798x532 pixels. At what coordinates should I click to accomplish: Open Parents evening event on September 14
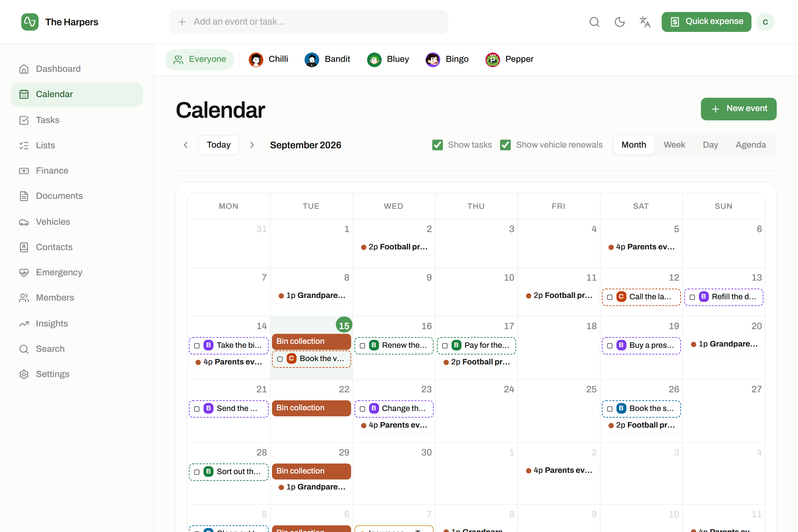[229, 362]
